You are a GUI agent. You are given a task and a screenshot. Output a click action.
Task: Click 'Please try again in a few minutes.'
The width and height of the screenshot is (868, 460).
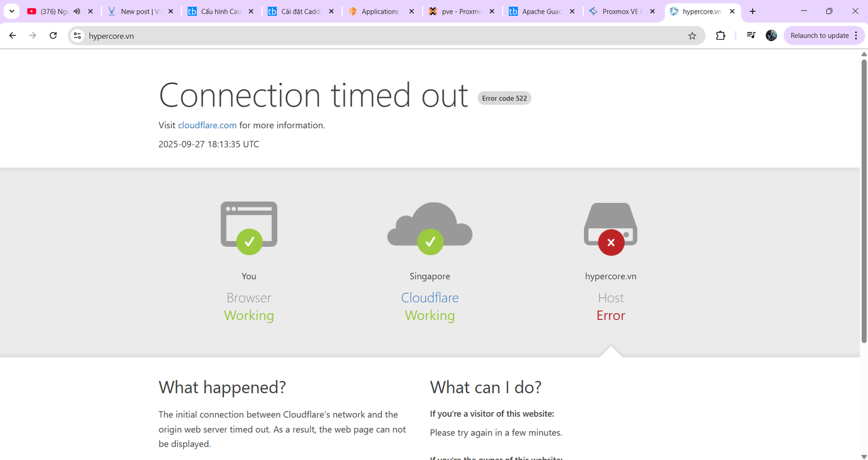(496, 433)
